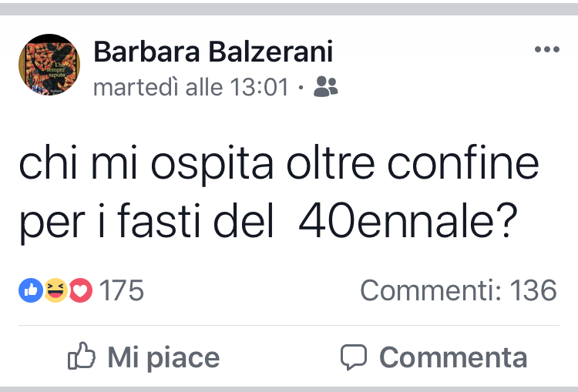The image size is (578, 392).
Task: Click the word "40ennale?" in the post
Action: point(406,222)
